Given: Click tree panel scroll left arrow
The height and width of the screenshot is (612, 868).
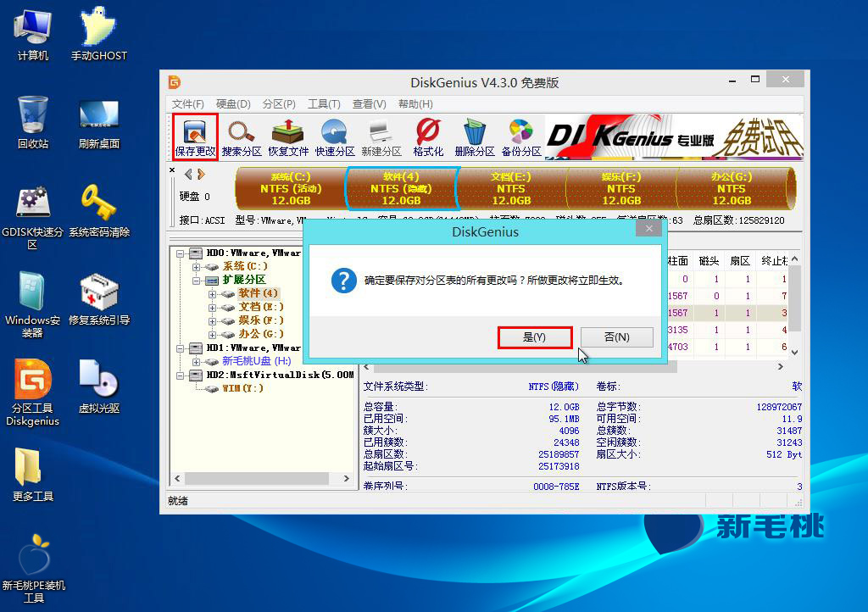Looking at the screenshot, I should click(177, 478).
